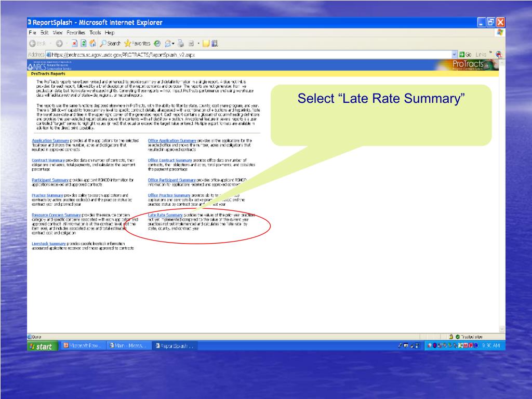Open the Mail icon dropdown arrow
This screenshot has height=399, width=532.
coord(174,44)
